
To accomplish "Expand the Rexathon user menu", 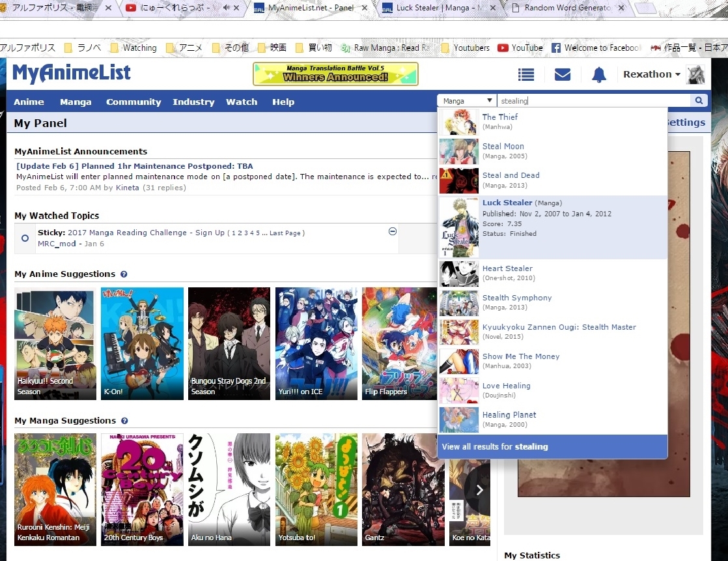I will (652, 74).
